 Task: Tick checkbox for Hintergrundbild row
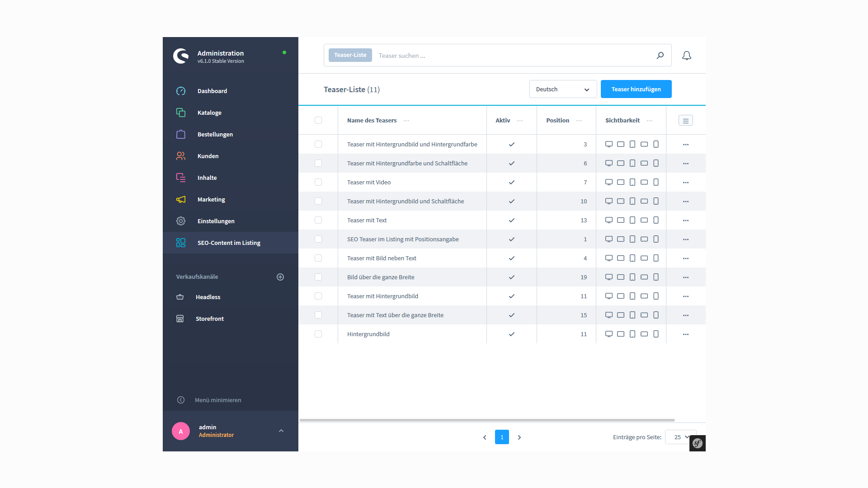(x=318, y=334)
